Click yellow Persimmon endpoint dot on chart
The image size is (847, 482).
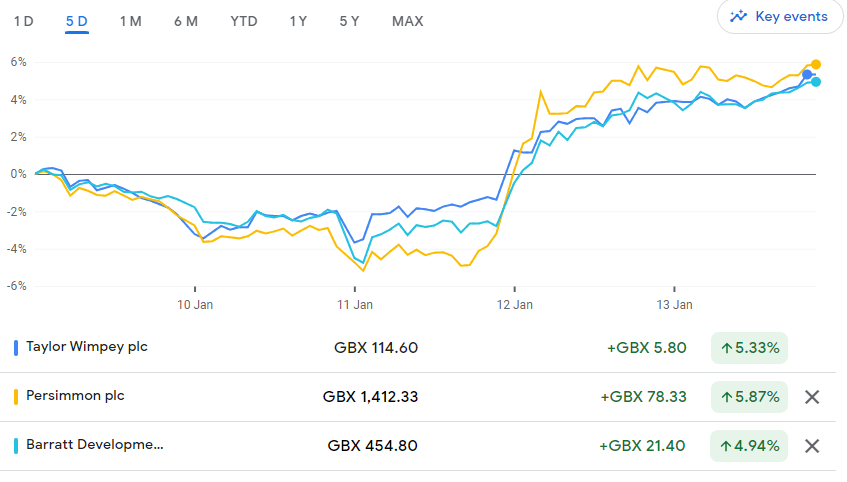[x=816, y=64]
